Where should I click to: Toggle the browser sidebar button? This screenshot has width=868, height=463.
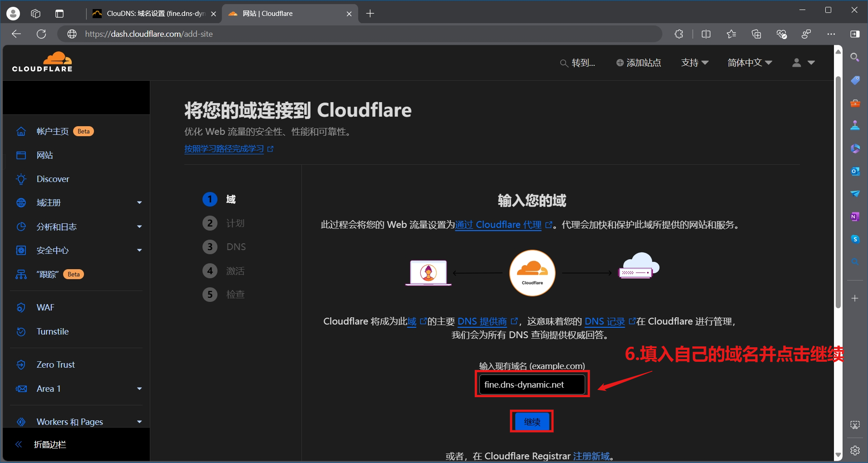pyautogui.click(x=855, y=34)
